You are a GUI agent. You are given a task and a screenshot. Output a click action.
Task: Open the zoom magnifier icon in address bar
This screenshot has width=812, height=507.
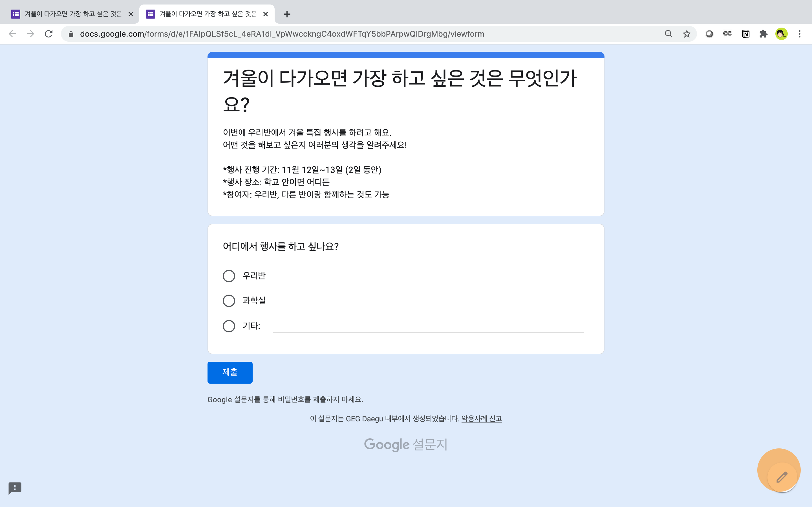(668, 34)
